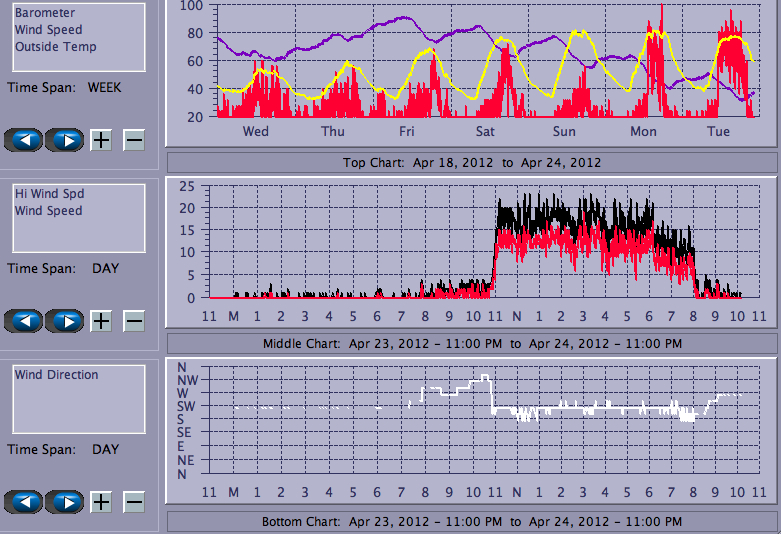Decrease the middle chart time span with minus

(134, 321)
